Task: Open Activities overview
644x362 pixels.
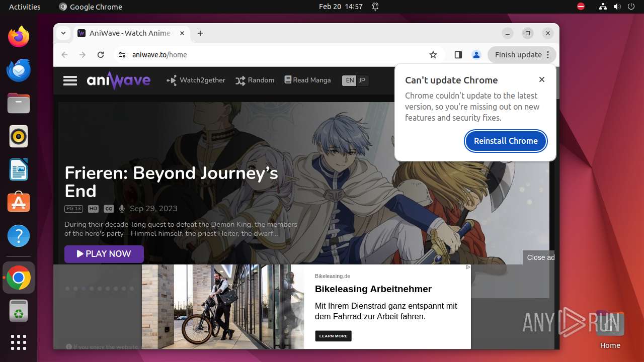Action: [25, 7]
